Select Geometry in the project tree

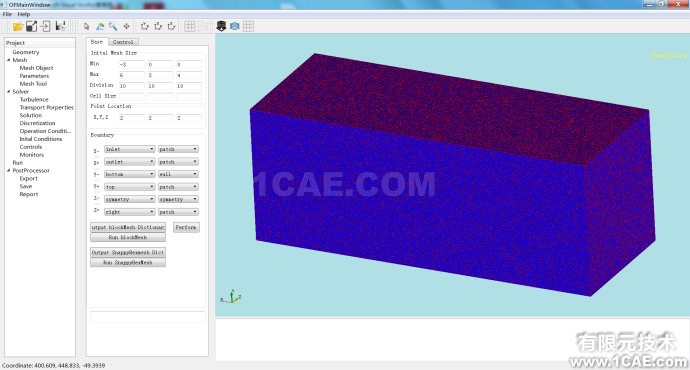coord(26,52)
